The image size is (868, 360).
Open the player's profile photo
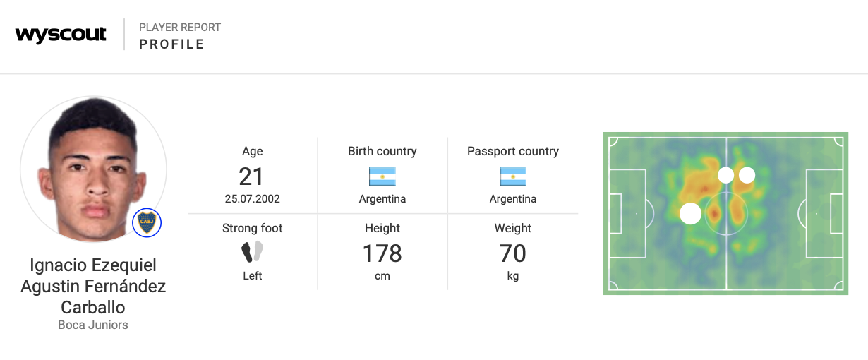click(94, 169)
